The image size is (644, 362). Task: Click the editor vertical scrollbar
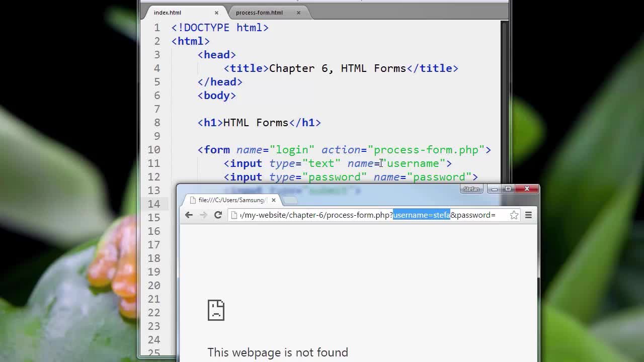pyautogui.click(x=504, y=103)
